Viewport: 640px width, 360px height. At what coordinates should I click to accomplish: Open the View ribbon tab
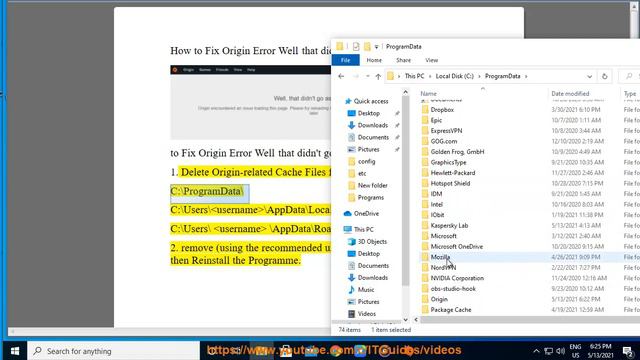[x=431, y=60]
